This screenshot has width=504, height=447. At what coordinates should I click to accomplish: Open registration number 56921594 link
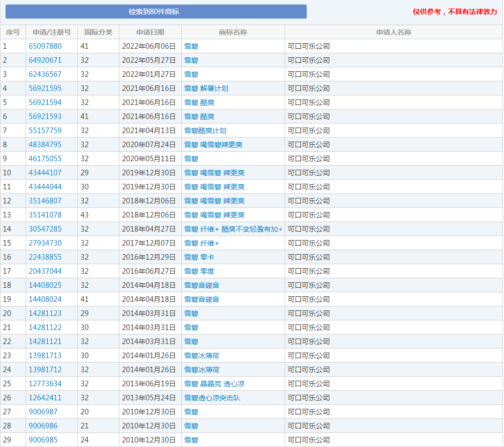(45, 102)
